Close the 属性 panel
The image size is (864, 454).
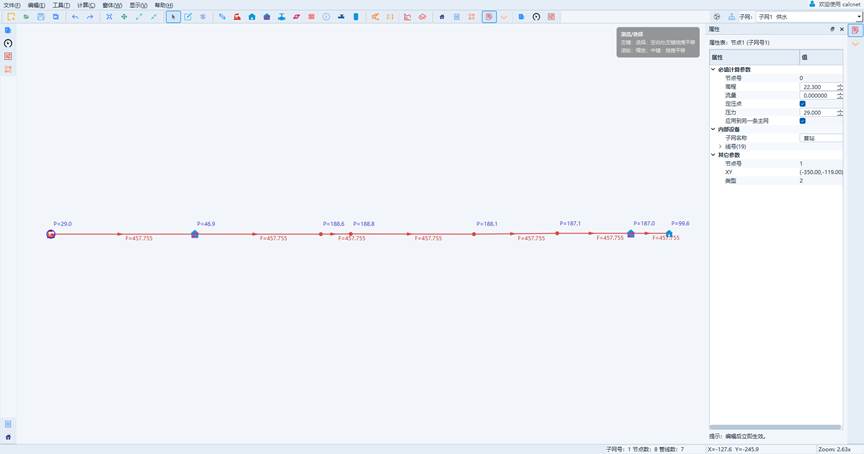coord(841,30)
